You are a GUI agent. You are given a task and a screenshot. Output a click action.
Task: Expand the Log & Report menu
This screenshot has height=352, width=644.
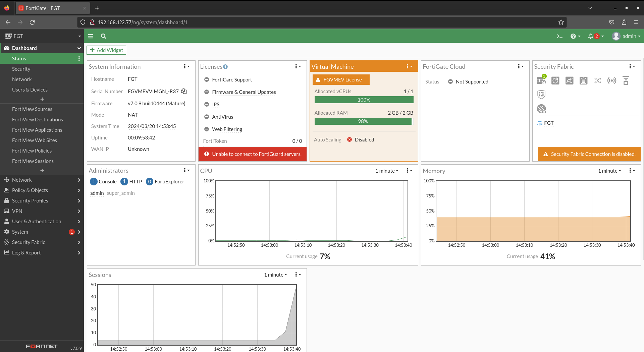pos(42,253)
